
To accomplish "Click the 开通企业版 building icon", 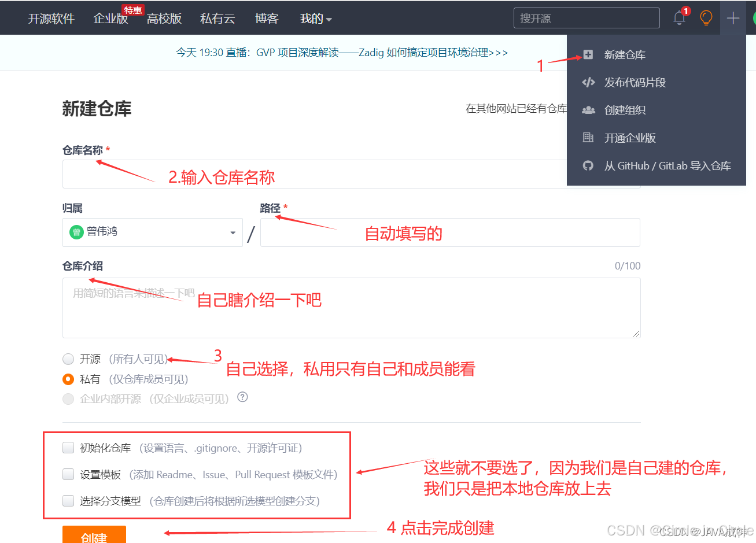I will 588,138.
